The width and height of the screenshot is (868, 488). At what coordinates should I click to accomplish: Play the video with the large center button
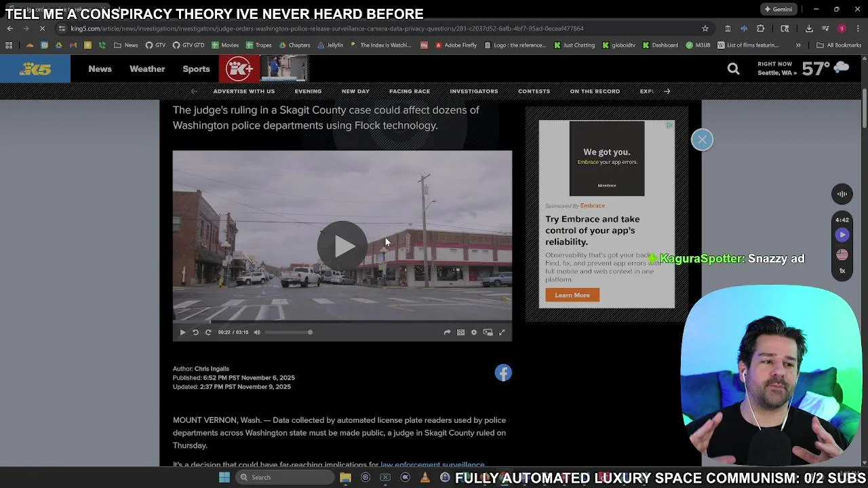point(342,245)
